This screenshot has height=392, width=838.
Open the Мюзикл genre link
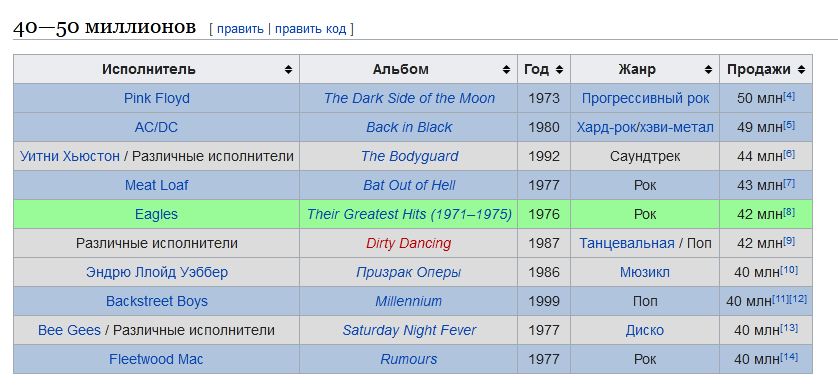click(x=645, y=272)
